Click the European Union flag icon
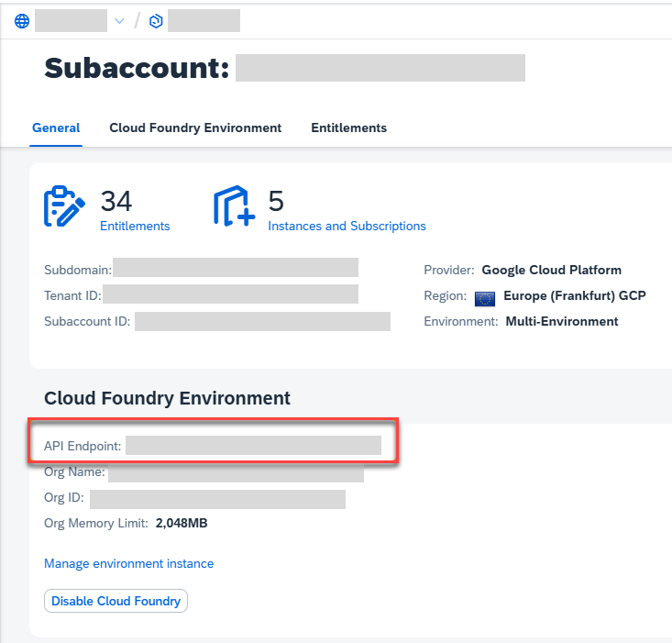The height and width of the screenshot is (643, 672). click(485, 299)
